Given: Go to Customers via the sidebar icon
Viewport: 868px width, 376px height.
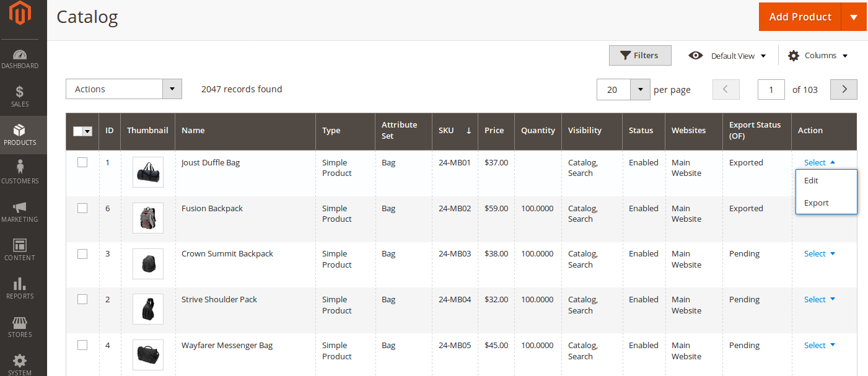Looking at the screenshot, I should coord(20,172).
